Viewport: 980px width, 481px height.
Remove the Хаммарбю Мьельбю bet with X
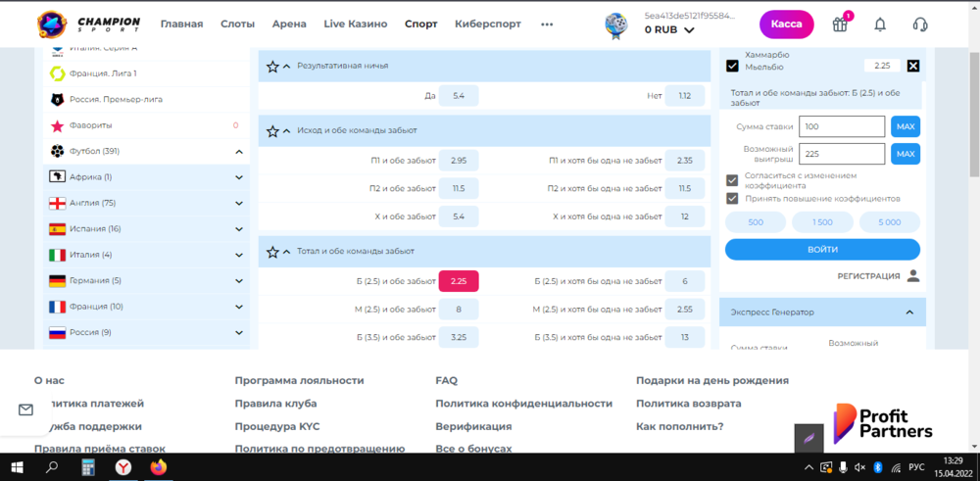pyautogui.click(x=913, y=67)
